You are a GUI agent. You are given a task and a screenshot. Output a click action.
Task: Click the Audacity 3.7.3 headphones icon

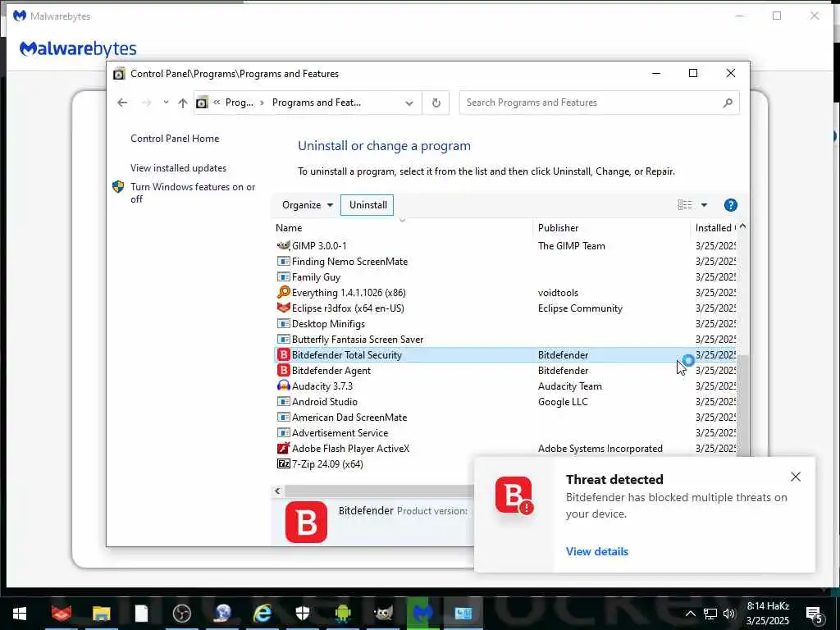click(283, 386)
